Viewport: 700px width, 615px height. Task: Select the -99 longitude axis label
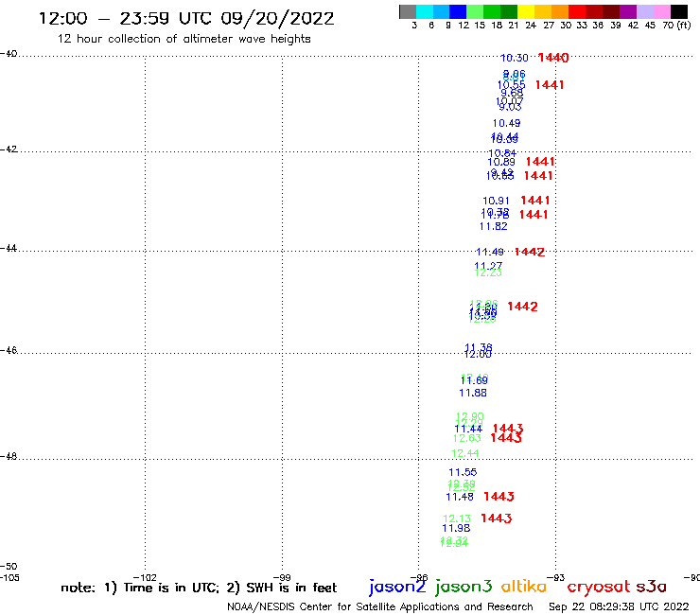(282, 578)
